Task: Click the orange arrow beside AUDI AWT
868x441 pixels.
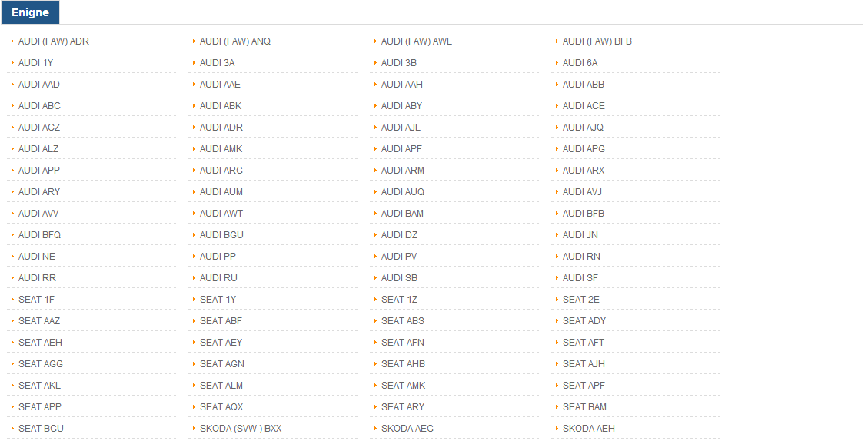Action: (x=194, y=213)
